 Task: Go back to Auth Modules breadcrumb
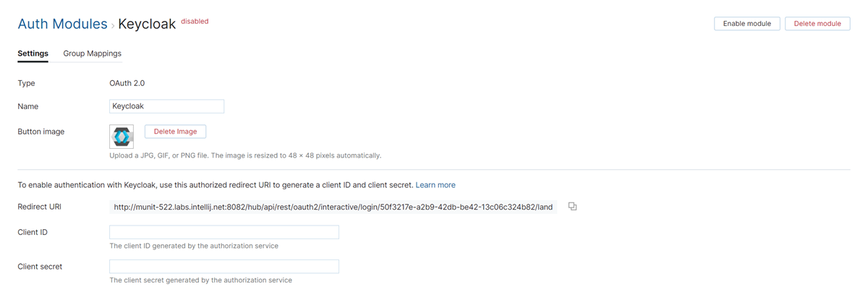(62, 24)
